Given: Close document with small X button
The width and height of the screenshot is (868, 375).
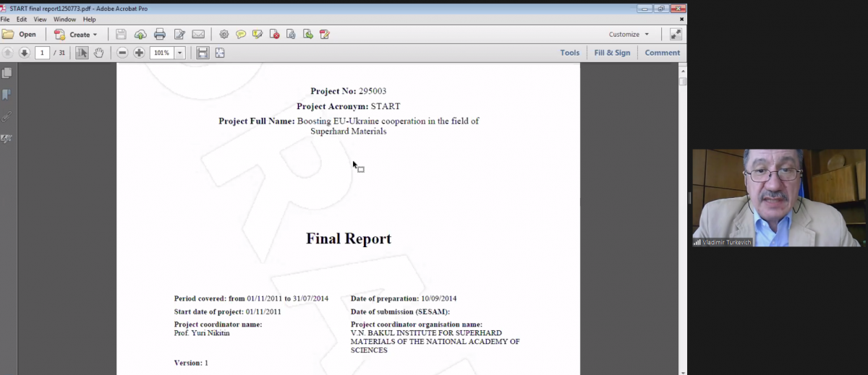Looking at the screenshot, I should 682,20.
